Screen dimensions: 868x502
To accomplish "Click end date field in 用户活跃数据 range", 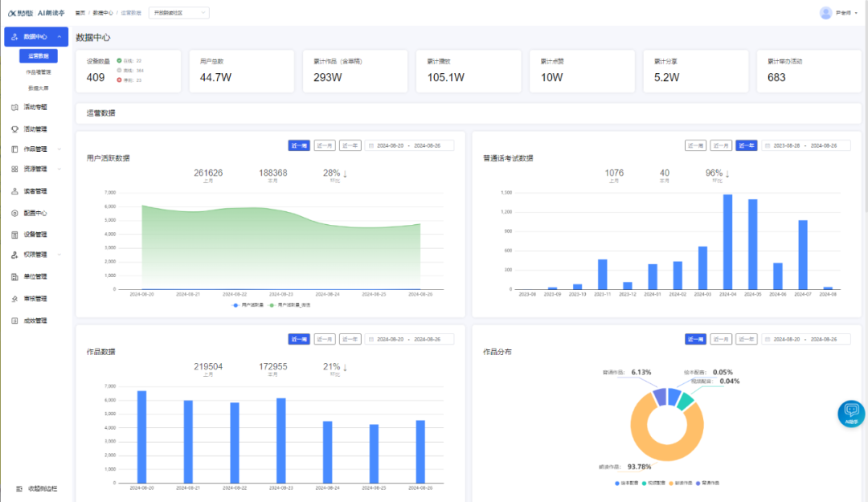I will [x=427, y=145].
